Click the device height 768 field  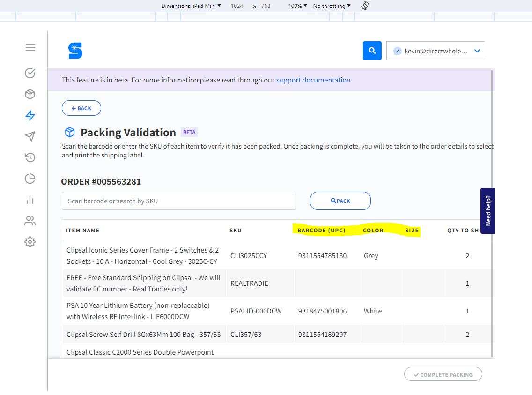coord(266,6)
